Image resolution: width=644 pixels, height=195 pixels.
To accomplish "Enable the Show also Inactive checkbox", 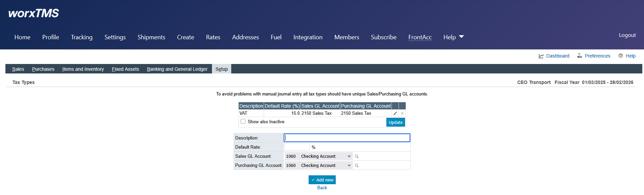I will tap(243, 122).
